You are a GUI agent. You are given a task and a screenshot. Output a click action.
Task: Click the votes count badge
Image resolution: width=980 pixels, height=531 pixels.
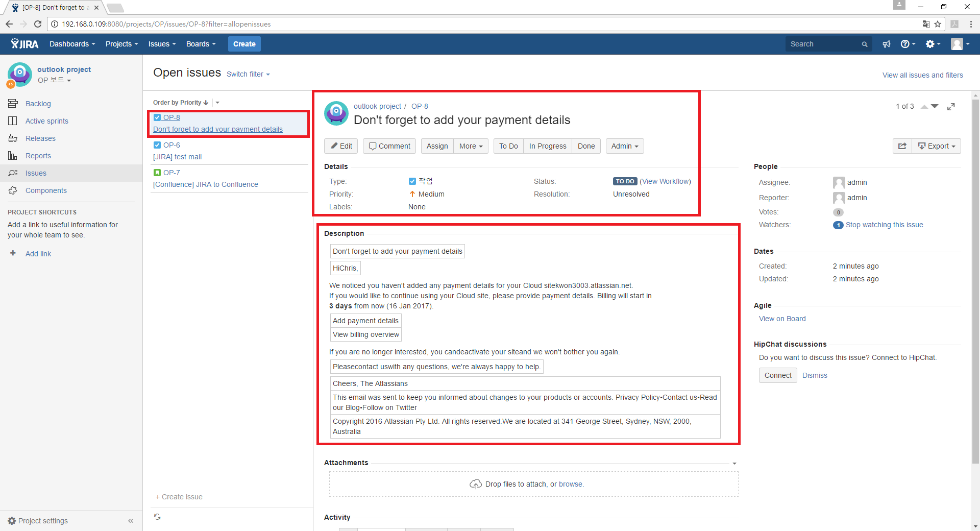(x=838, y=212)
